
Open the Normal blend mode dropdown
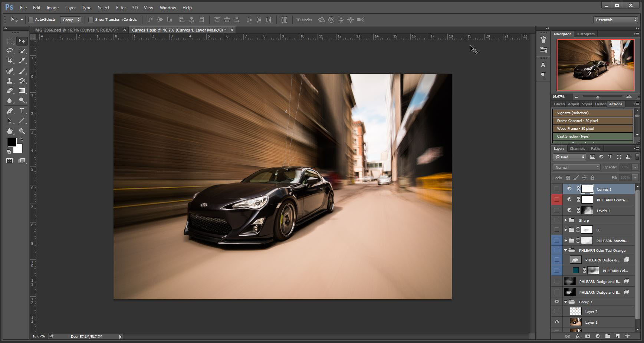click(576, 167)
